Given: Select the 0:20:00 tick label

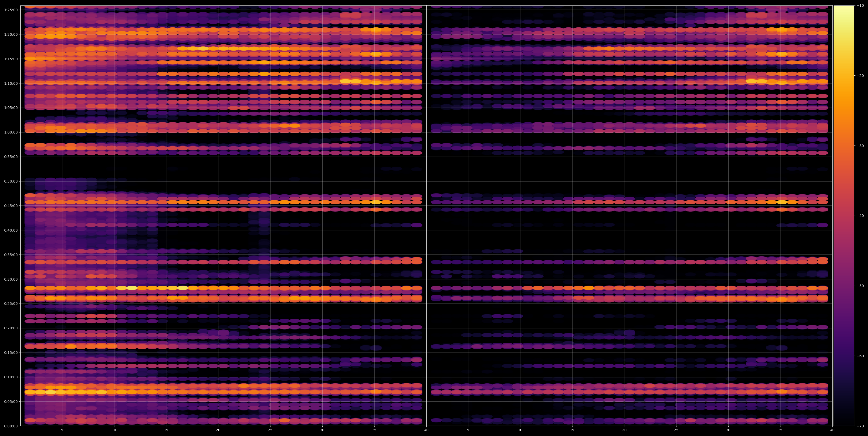Looking at the screenshot, I should coord(11,328).
